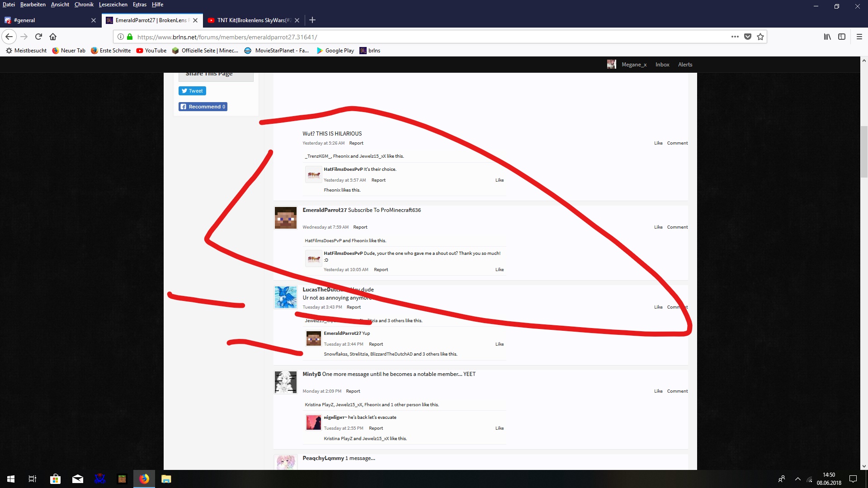
Task: Open Mail app from taskbar
Action: point(78,479)
